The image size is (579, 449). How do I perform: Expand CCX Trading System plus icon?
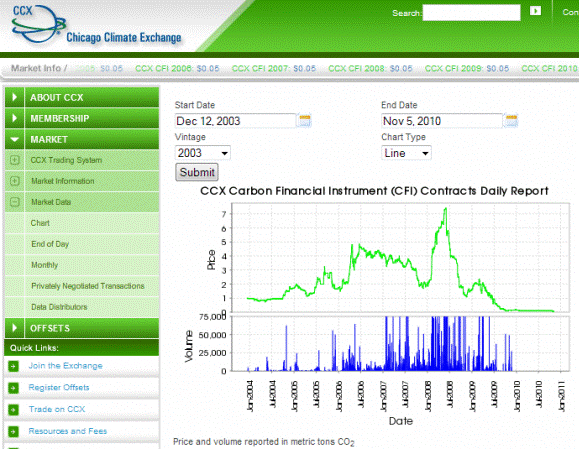point(15,160)
